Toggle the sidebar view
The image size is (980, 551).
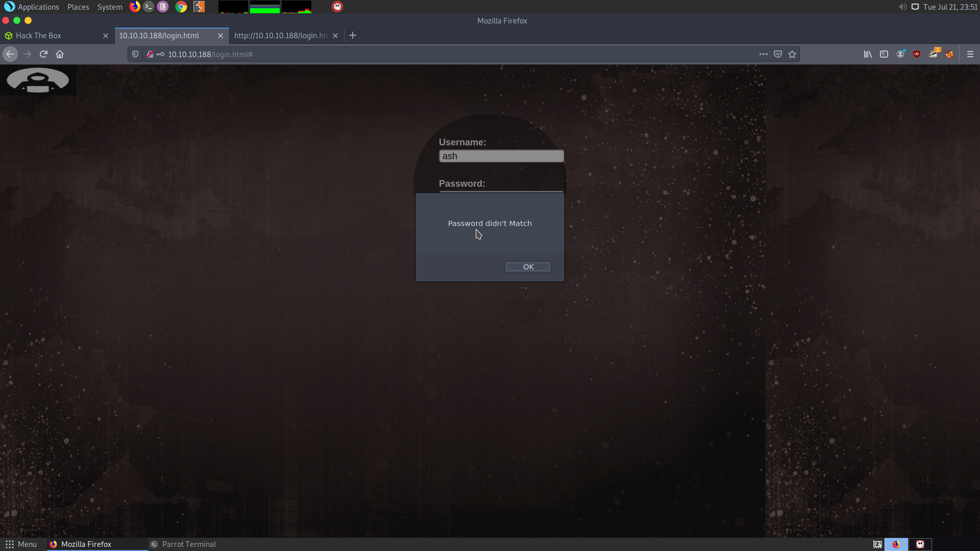(884, 54)
